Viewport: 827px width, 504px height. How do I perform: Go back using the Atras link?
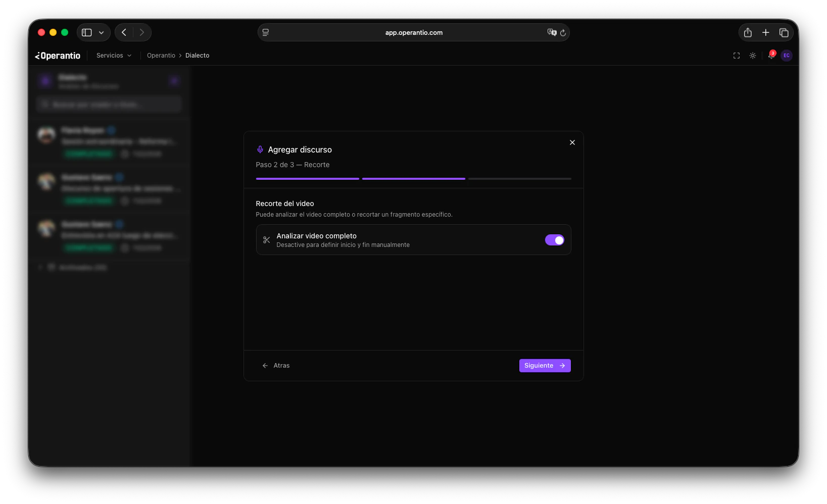(276, 365)
